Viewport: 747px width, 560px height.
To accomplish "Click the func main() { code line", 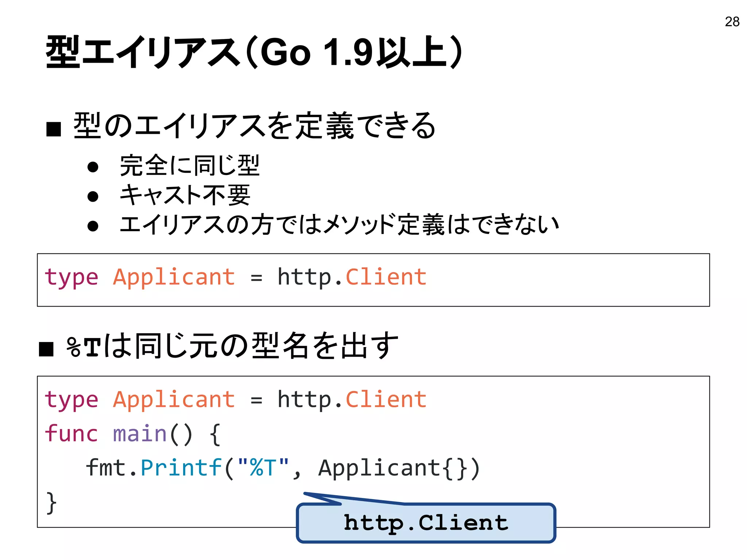I will pos(133,434).
